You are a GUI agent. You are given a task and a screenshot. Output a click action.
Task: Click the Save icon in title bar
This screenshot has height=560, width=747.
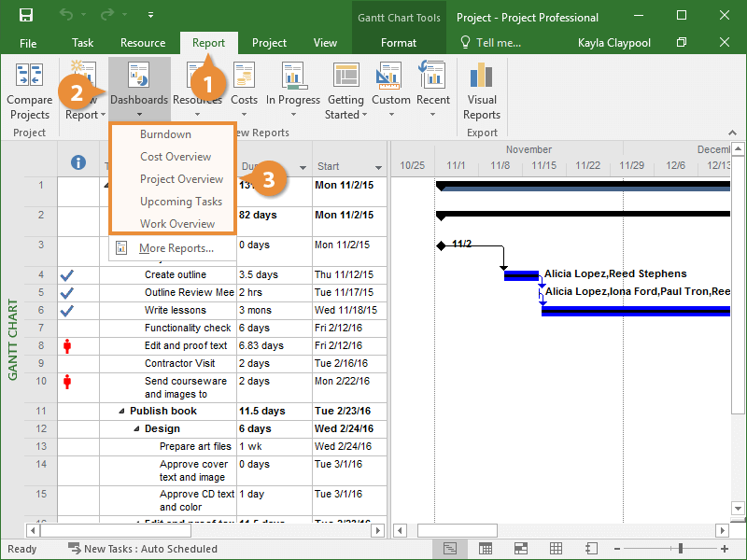[x=26, y=16]
